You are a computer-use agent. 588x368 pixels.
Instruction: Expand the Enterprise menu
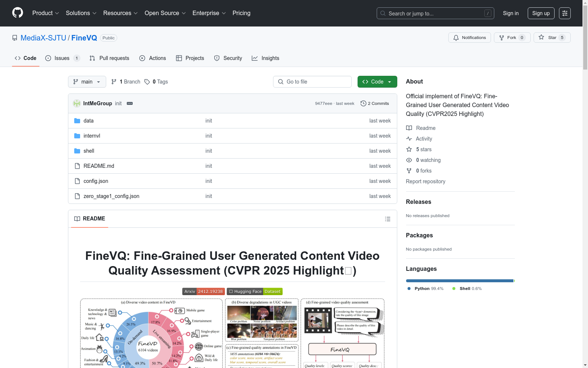click(209, 13)
